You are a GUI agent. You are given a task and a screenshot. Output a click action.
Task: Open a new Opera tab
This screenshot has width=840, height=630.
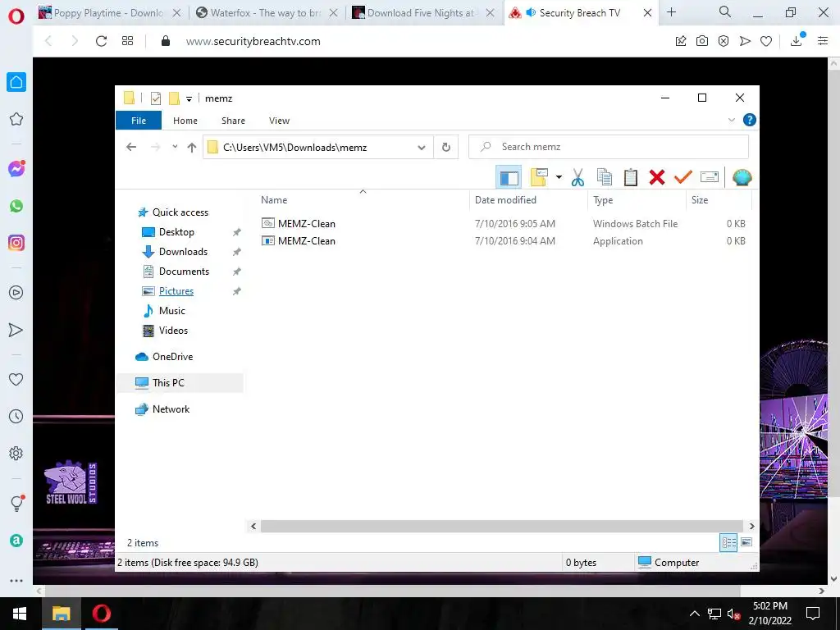tap(671, 11)
